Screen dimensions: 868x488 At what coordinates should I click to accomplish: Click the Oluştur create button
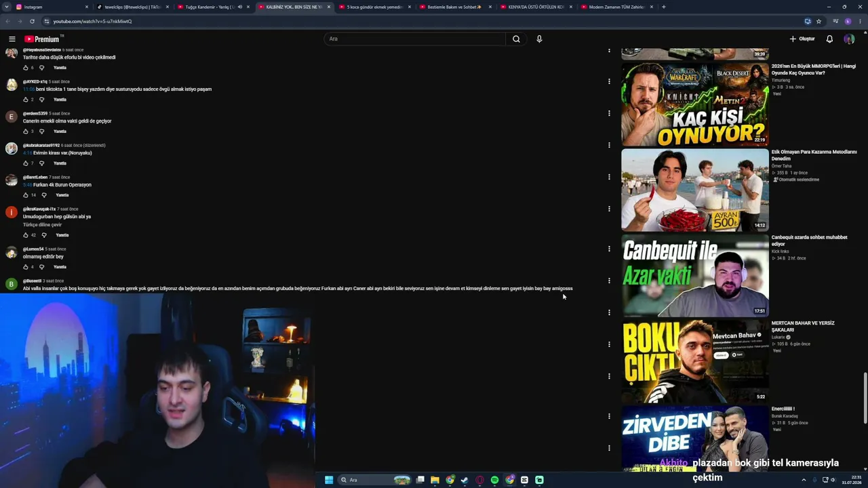click(802, 39)
